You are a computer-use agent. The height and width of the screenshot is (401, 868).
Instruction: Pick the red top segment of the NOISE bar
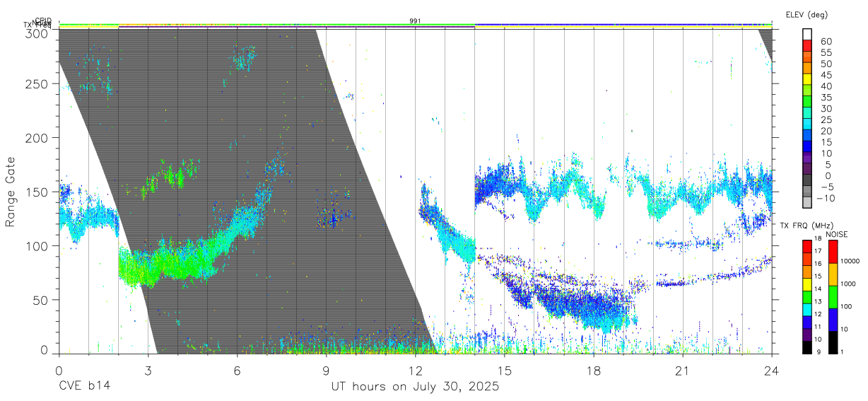pos(833,252)
